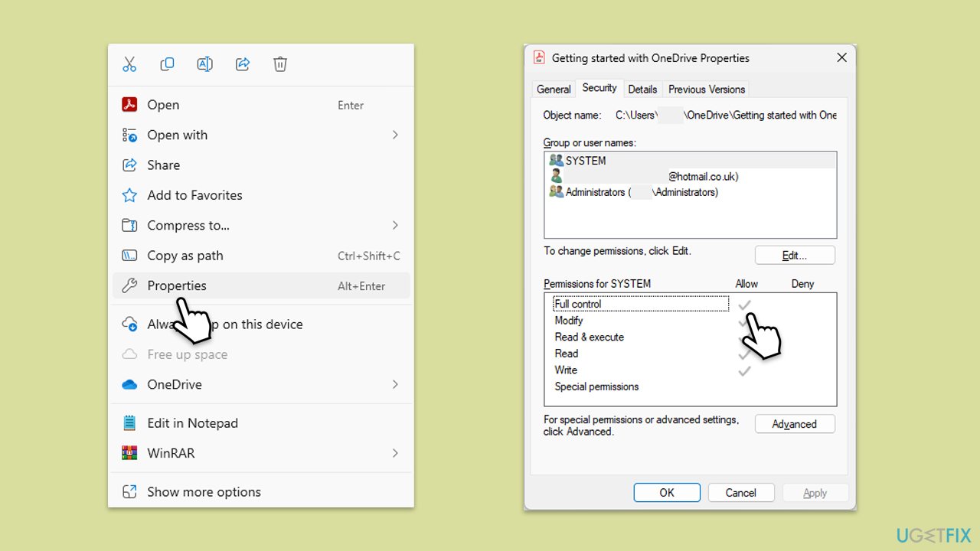Screen dimensions: 980x551
Task: Click the red PDF icon beside Open
Action: pyautogui.click(x=129, y=105)
